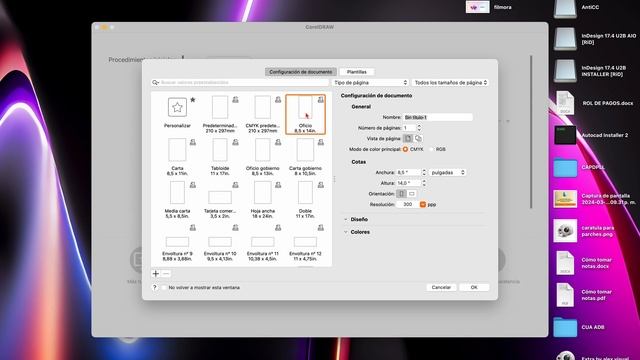The height and width of the screenshot is (360, 640).
Task: Open help with the question mark icon
Action: 155,287
